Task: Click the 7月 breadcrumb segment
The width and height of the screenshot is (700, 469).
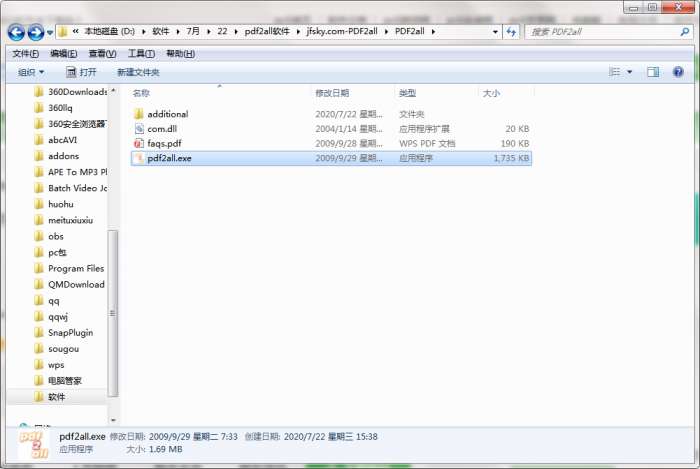Action: pyautogui.click(x=193, y=32)
